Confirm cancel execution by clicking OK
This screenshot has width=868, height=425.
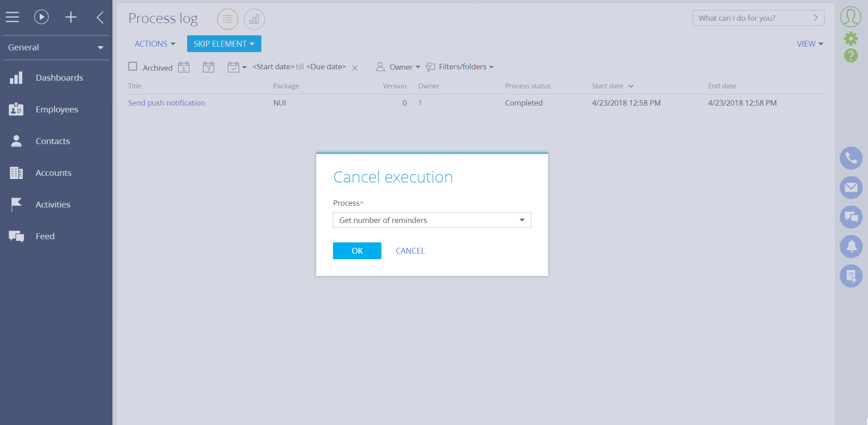pyautogui.click(x=357, y=251)
